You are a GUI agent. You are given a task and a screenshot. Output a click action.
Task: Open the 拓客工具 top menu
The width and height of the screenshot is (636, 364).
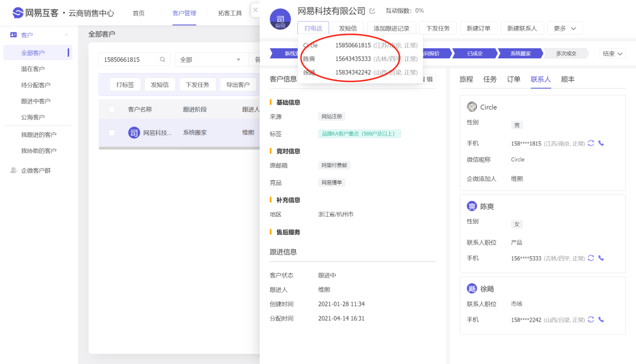tap(230, 13)
